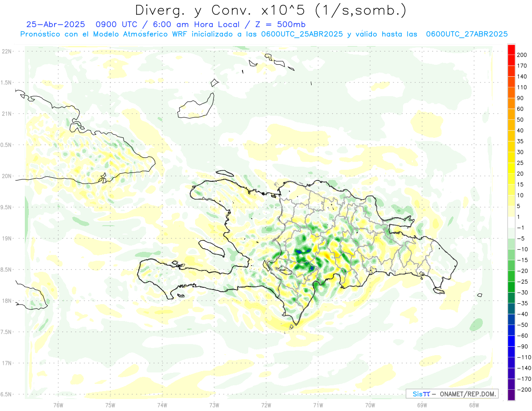
Task: Click the title 'Diverg. y Conv. x10^5 (1/s,somb.)'
Action: (x=270, y=10)
